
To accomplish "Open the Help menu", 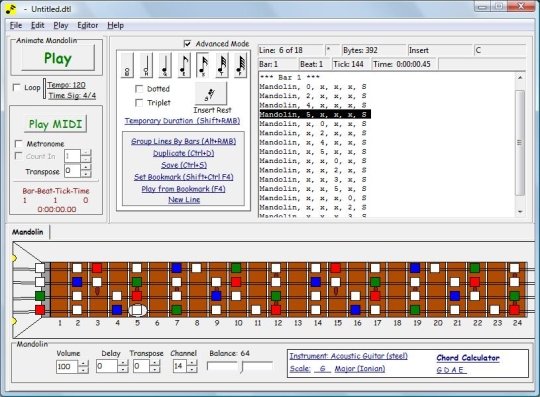I will [115, 25].
